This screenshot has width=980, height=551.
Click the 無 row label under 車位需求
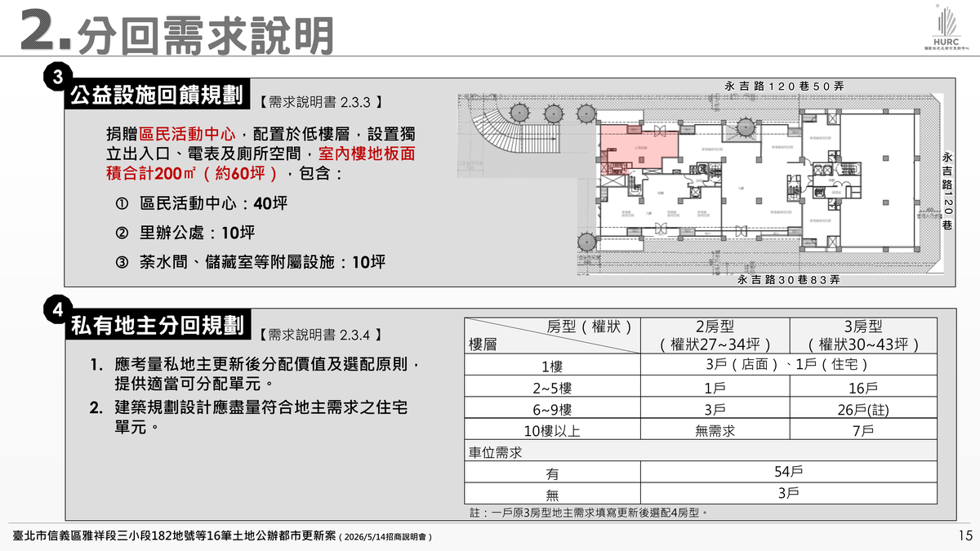coord(553,494)
